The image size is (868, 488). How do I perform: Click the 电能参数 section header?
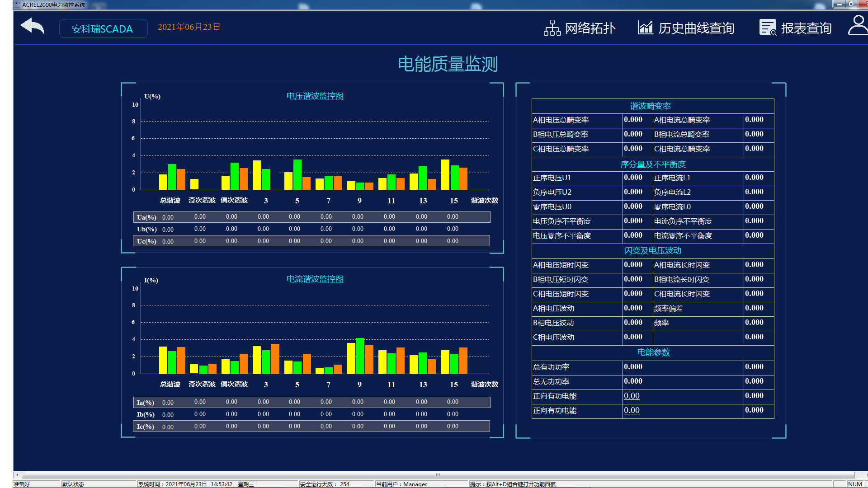coord(653,352)
